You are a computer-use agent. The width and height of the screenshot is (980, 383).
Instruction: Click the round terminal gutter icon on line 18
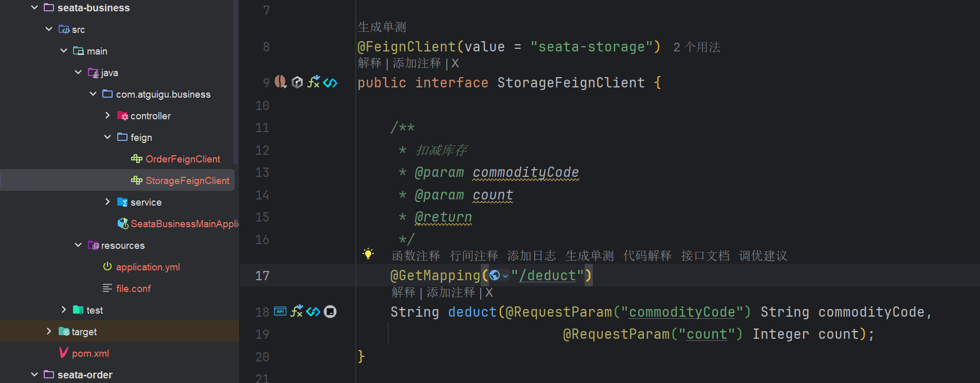point(330,312)
